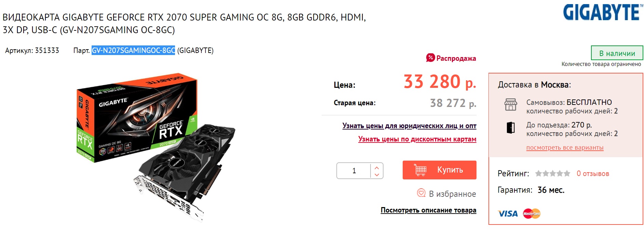View all delivery options link
The height and width of the screenshot is (231, 644).
coord(565,148)
